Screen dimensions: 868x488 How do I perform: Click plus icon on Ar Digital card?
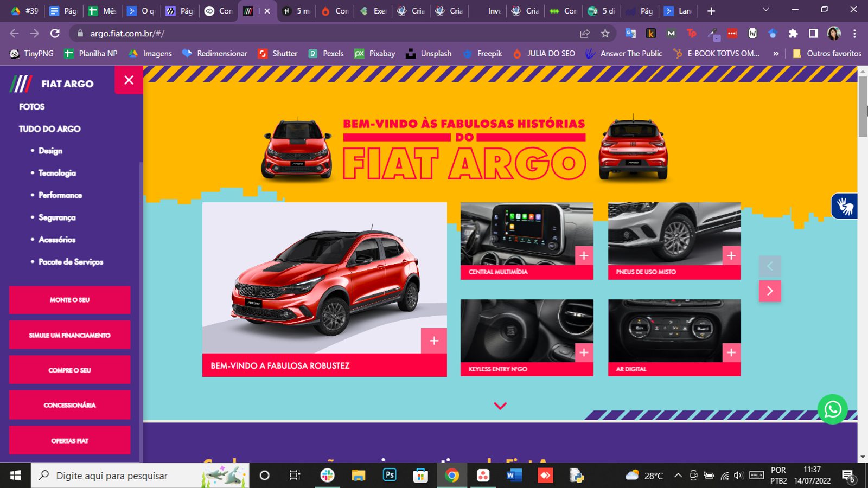[731, 353]
